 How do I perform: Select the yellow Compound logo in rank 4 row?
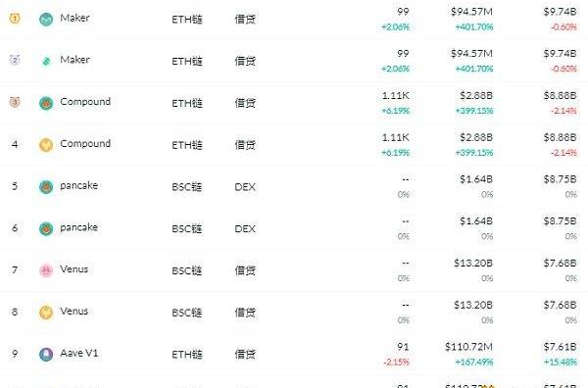coord(46,145)
